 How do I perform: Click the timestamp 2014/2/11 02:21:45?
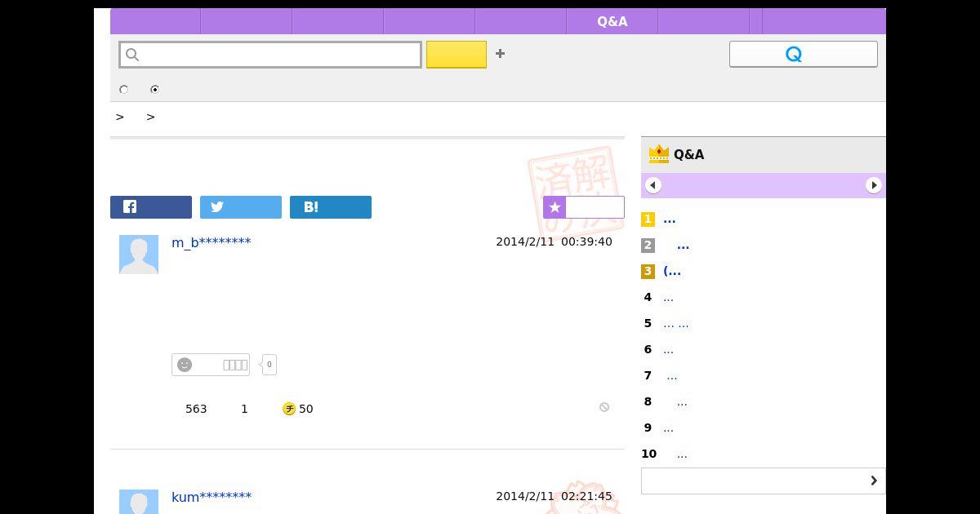pyautogui.click(x=554, y=496)
